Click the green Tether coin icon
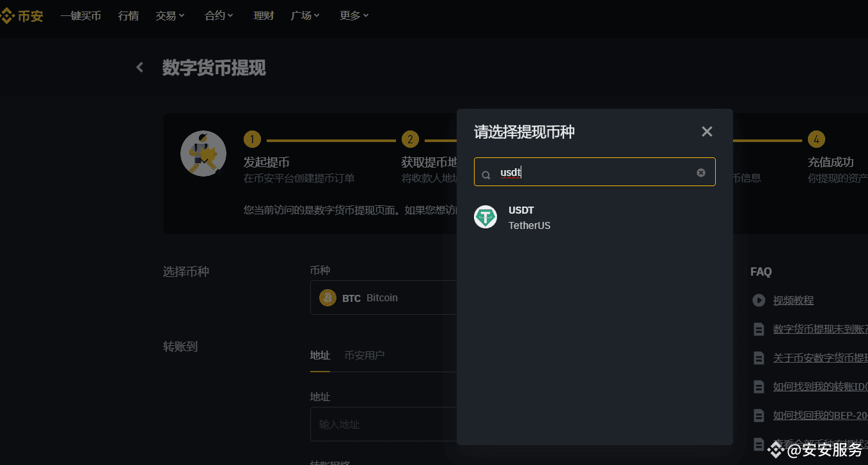The width and height of the screenshot is (868, 465). [x=485, y=217]
